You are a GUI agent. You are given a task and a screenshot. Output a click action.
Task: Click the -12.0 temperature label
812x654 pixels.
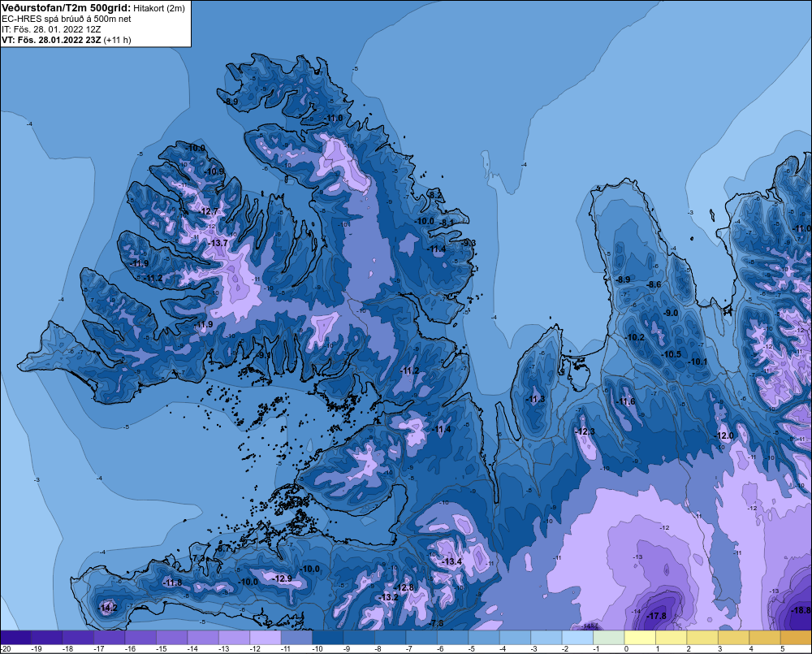(x=724, y=435)
